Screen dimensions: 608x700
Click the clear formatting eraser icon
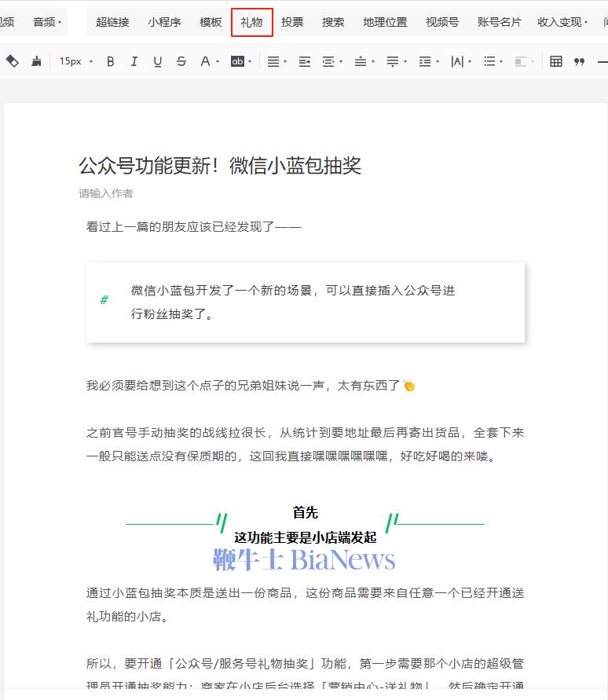13,61
